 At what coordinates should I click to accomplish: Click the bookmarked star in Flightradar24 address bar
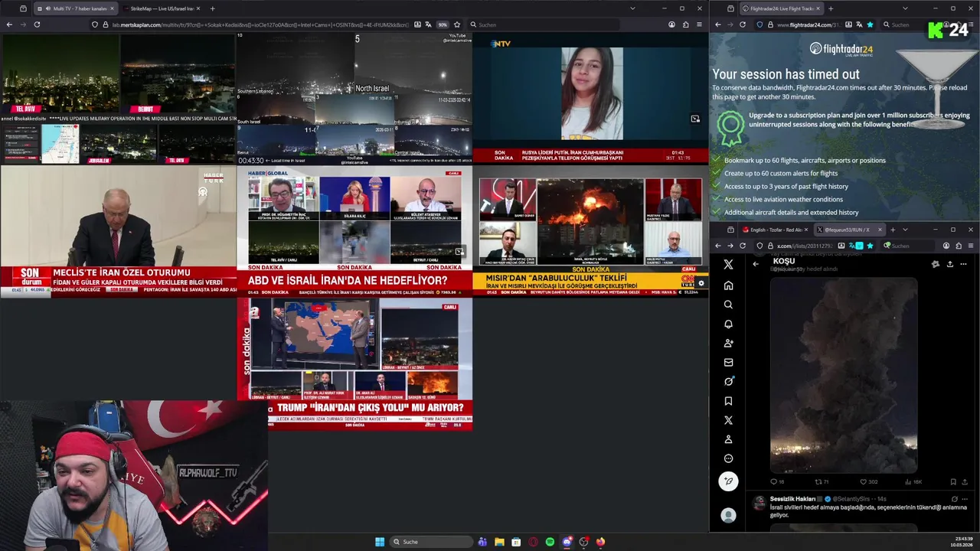tap(870, 24)
